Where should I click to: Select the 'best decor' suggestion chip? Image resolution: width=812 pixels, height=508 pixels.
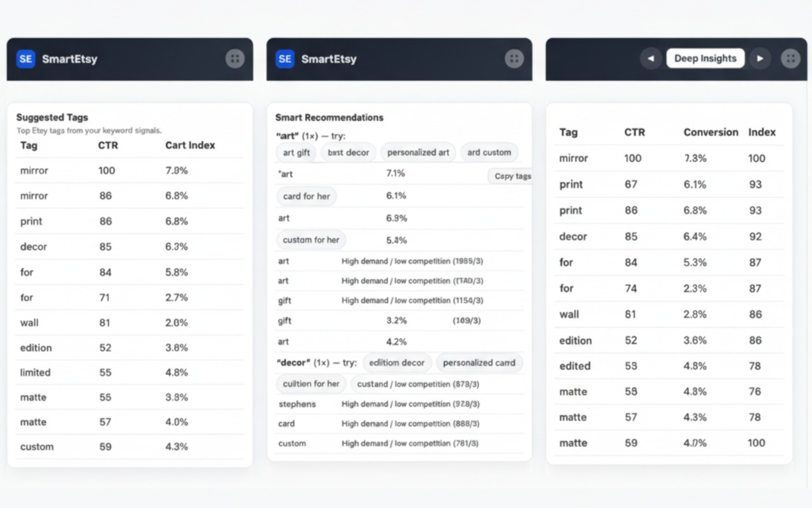[x=348, y=152]
